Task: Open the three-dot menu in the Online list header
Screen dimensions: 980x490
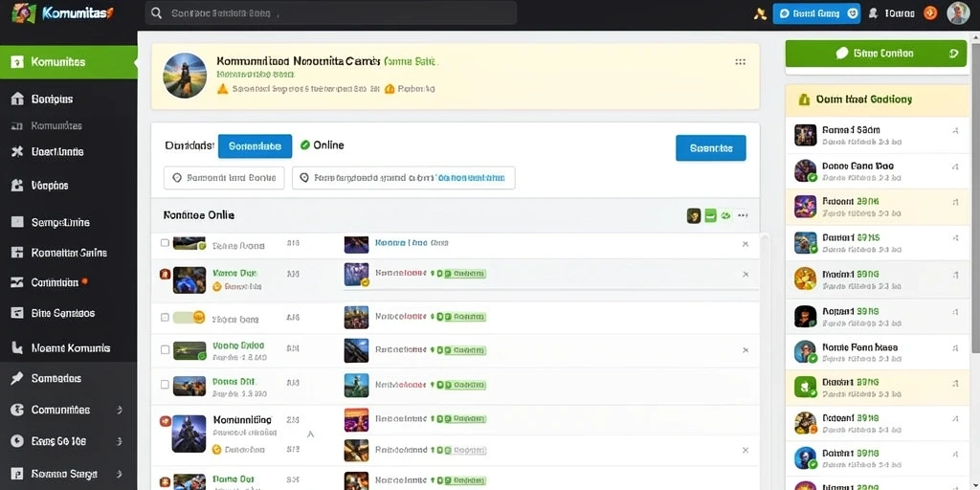Action: tap(743, 215)
